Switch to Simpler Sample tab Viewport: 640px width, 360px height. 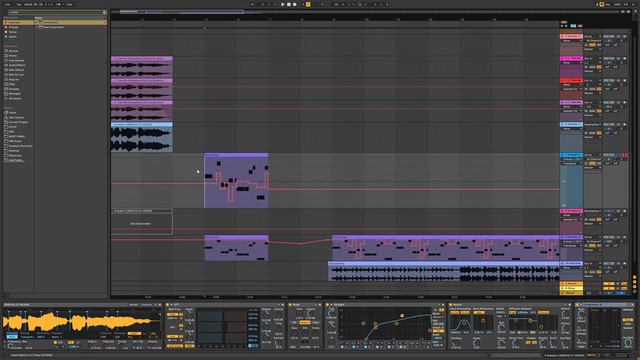coord(134,304)
